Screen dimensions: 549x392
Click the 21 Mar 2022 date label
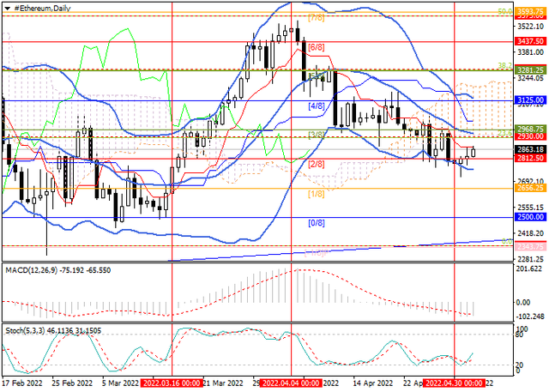(223, 383)
